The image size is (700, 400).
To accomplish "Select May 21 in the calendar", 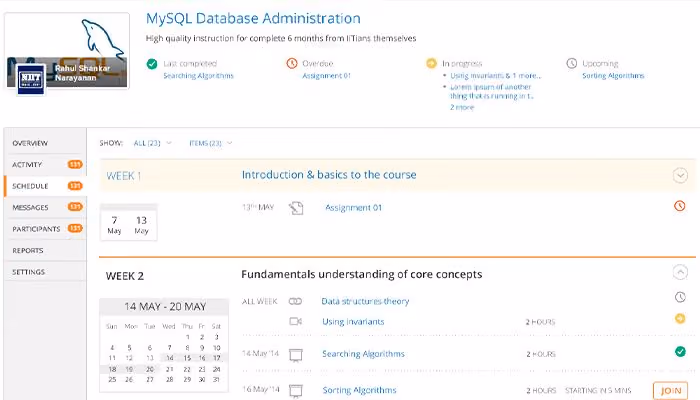I will (x=170, y=369).
